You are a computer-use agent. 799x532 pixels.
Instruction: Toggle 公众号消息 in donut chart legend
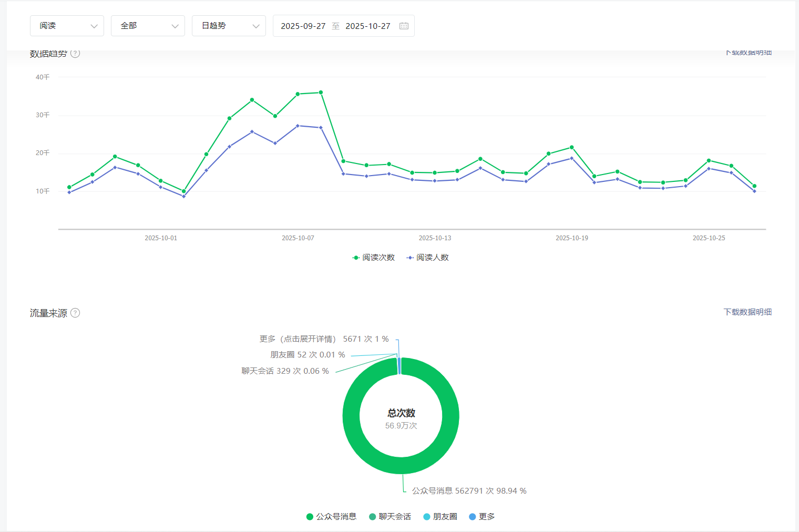pos(331,516)
